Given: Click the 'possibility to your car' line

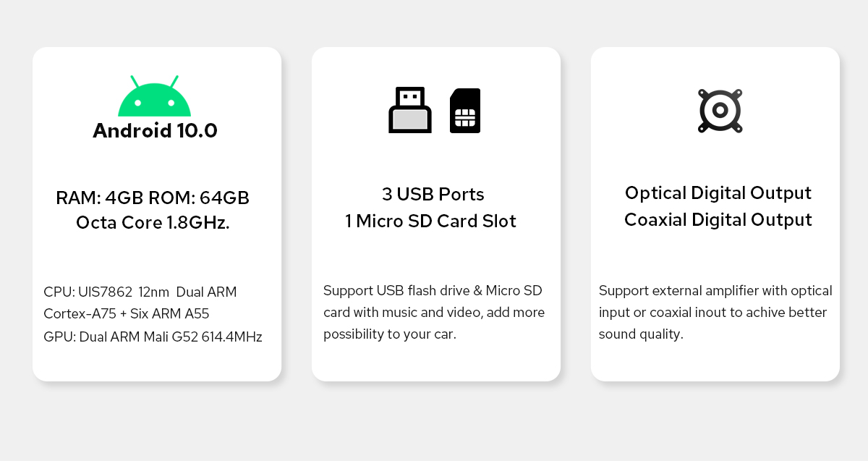Looking at the screenshot, I should point(390,335).
